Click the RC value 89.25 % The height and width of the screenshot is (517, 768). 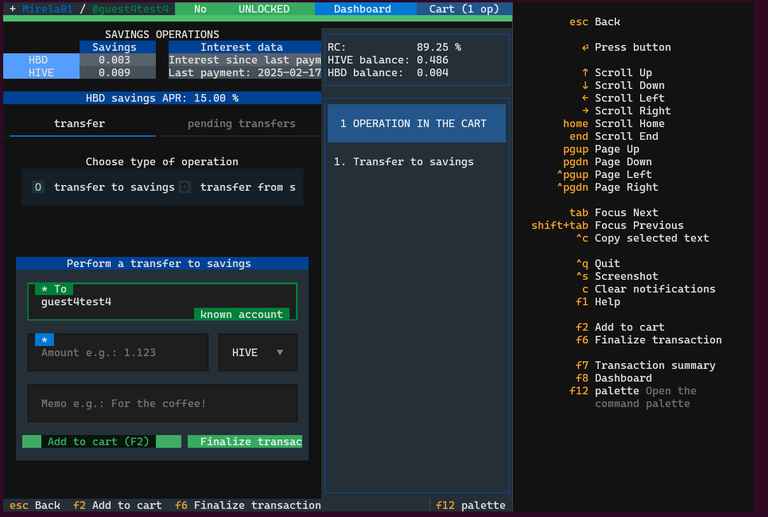pos(438,47)
